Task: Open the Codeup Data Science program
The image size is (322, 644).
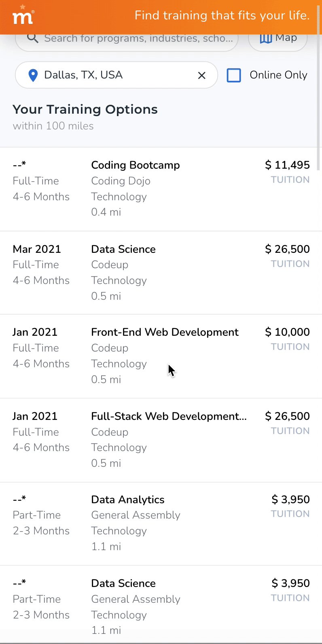Action: pyautogui.click(x=123, y=249)
